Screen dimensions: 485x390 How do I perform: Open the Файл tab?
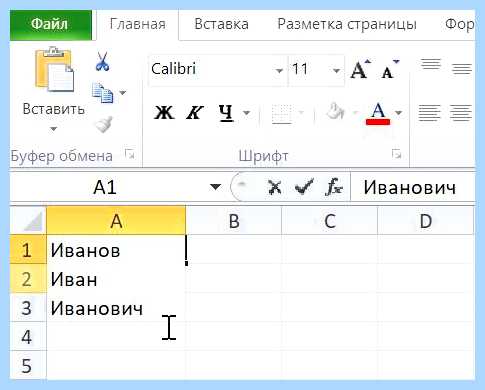pos(51,25)
